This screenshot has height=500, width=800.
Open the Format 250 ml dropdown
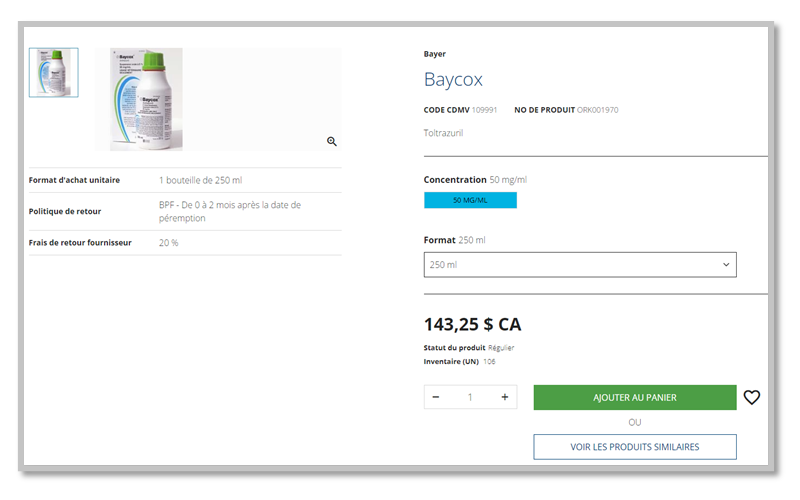(x=580, y=265)
